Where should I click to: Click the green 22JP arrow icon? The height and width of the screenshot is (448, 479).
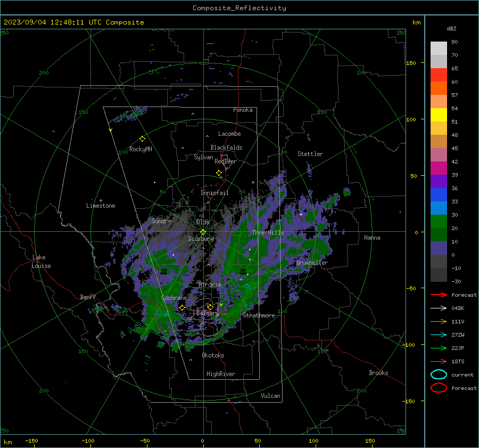(x=439, y=348)
